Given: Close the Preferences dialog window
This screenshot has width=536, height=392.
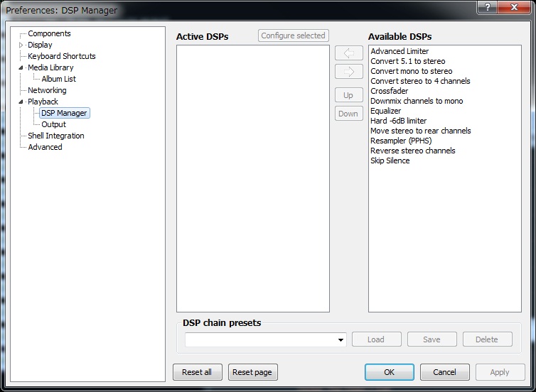Looking at the screenshot, I should (x=514, y=7).
